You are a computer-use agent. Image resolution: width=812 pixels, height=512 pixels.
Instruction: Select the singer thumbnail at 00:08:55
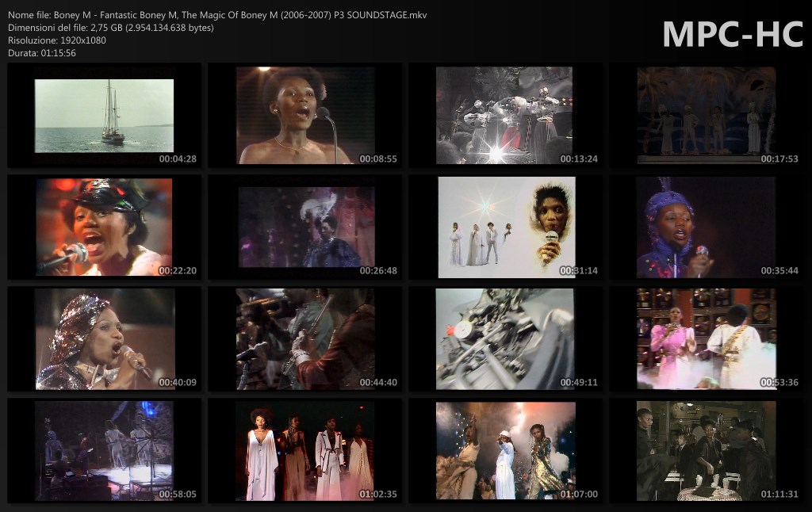pos(305,116)
